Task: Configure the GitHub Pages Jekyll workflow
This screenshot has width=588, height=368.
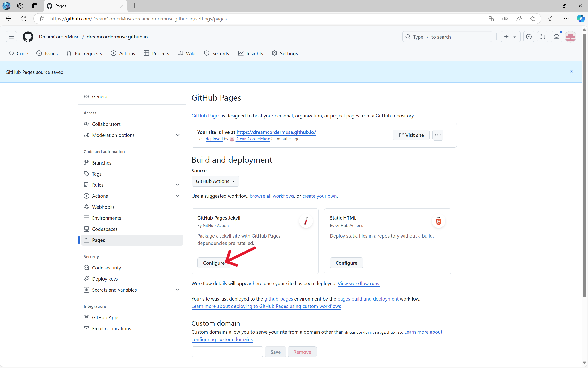Action: pyautogui.click(x=214, y=263)
